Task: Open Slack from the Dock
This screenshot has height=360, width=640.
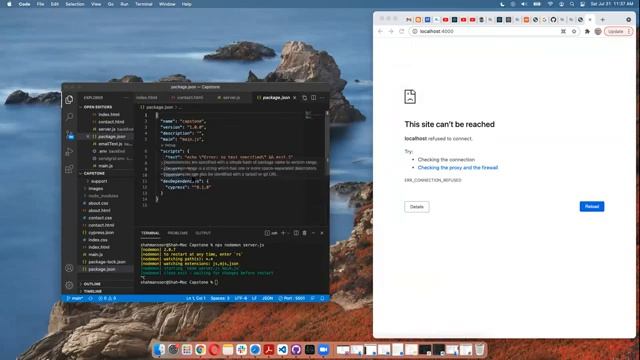Action: 241,349
